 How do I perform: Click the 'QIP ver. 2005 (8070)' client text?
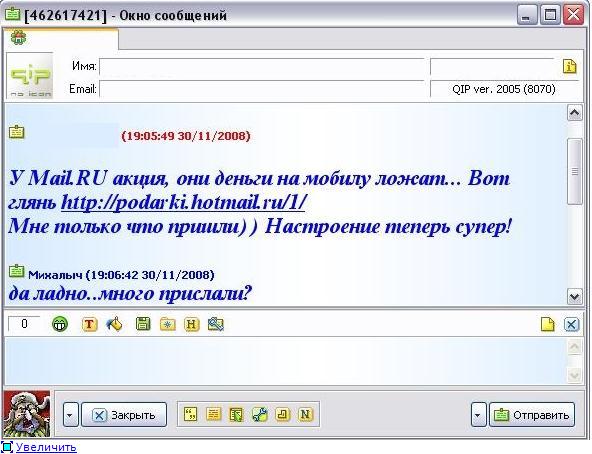tap(504, 89)
